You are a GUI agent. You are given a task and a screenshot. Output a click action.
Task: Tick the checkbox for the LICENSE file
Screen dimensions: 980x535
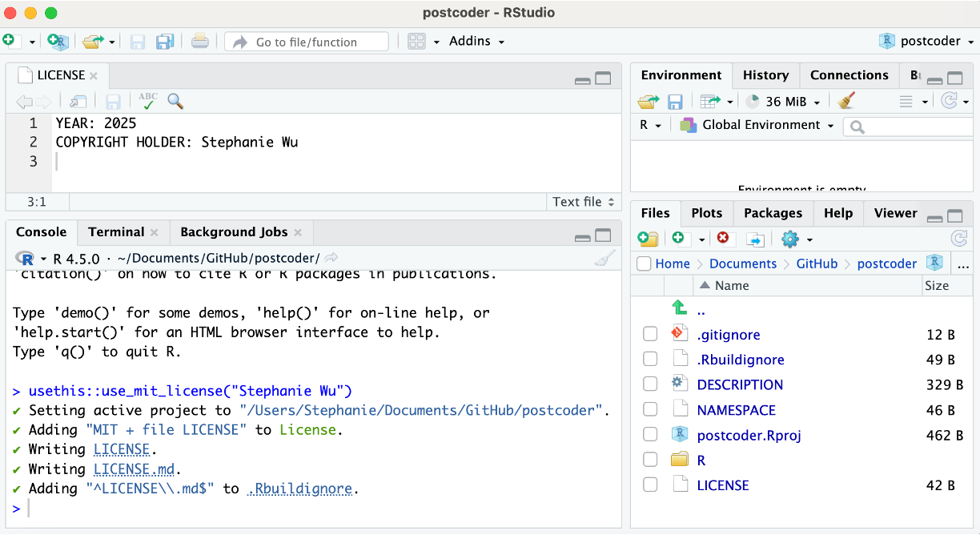[650, 485]
